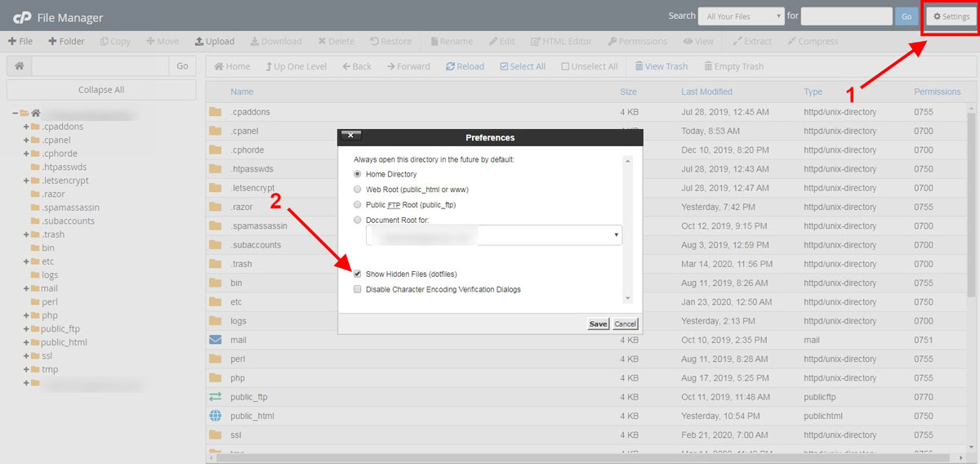Sort by Permissions column header
980x464 pixels.
pos(938,91)
